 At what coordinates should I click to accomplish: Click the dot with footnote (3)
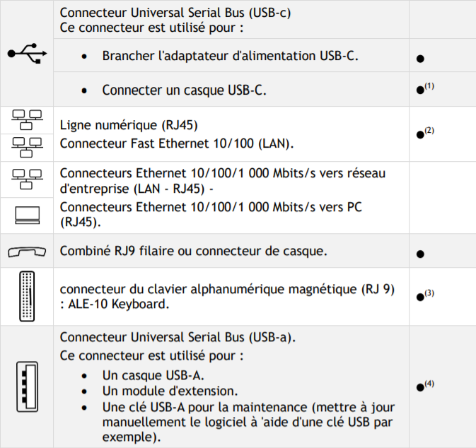point(420,297)
